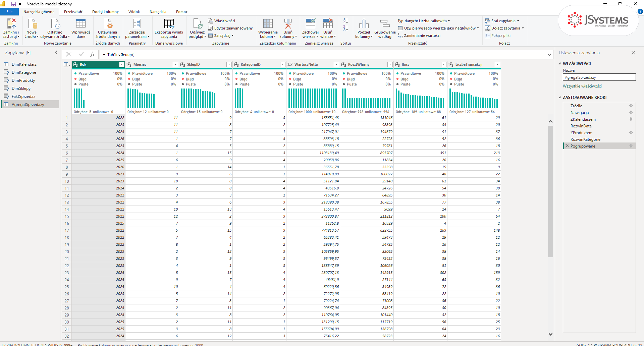Switch to the Przekształć tab
Viewport: 644px width, 346px height.
tap(73, 12)
